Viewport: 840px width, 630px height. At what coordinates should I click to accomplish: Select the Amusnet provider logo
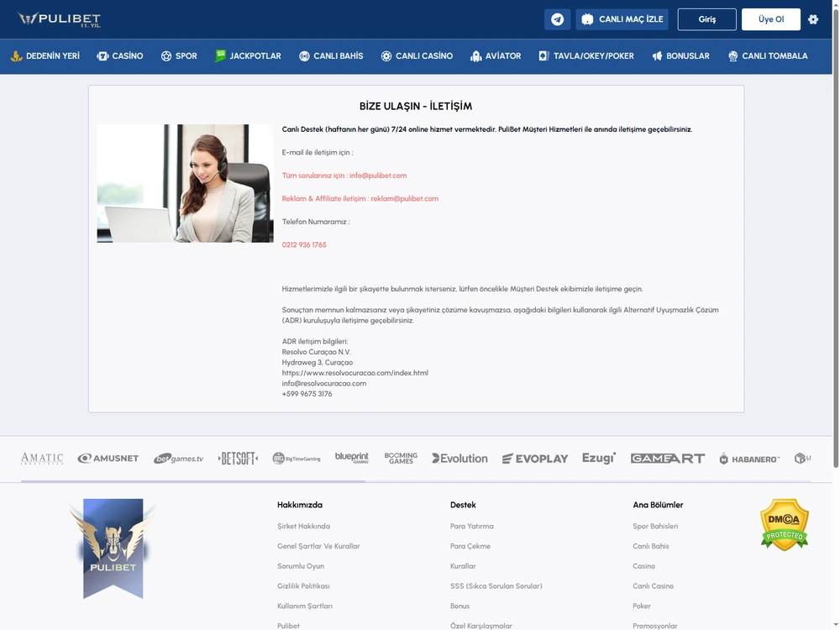(x=108, y=459)
